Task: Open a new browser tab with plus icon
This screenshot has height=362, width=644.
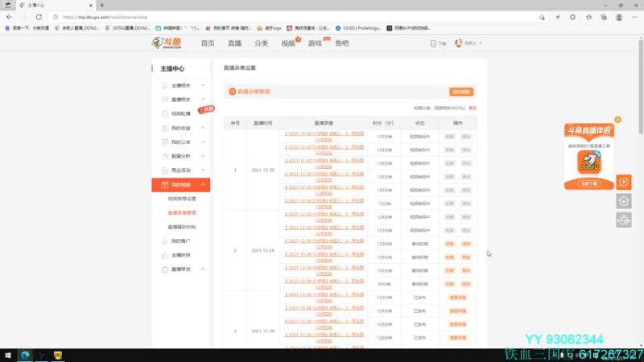Action: coord(102,6)
